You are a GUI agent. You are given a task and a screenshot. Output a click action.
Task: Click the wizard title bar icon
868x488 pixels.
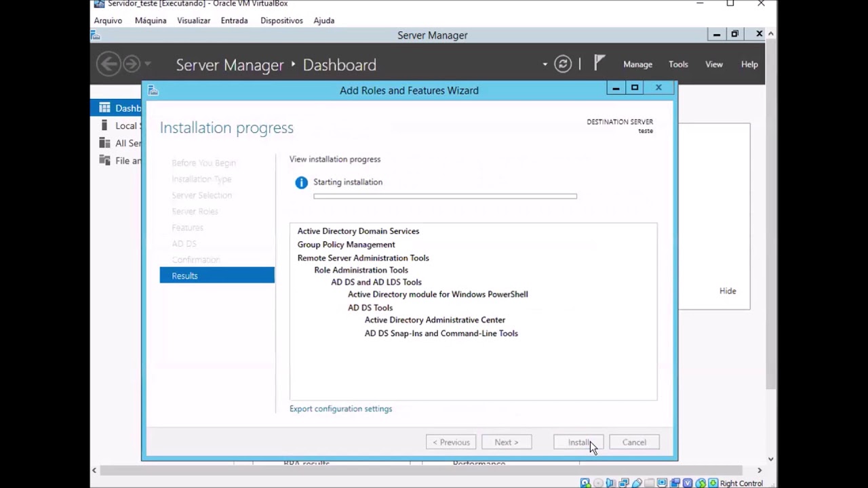[153, 90]
